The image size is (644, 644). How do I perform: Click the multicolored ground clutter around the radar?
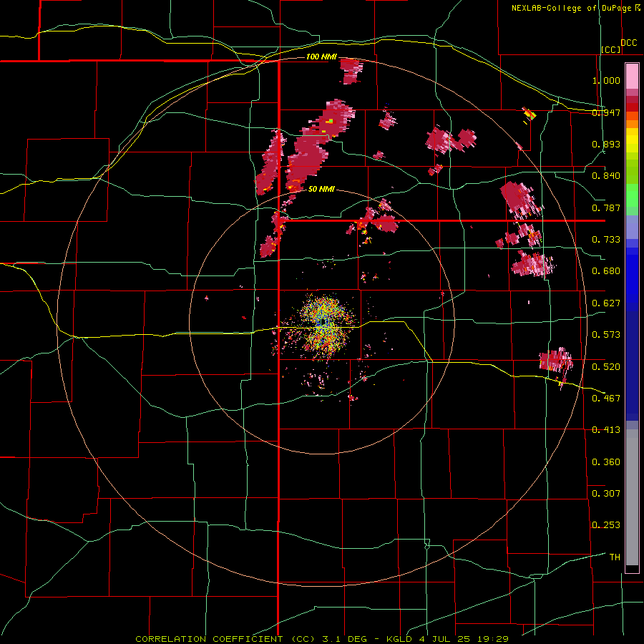(x=324, y=324)
